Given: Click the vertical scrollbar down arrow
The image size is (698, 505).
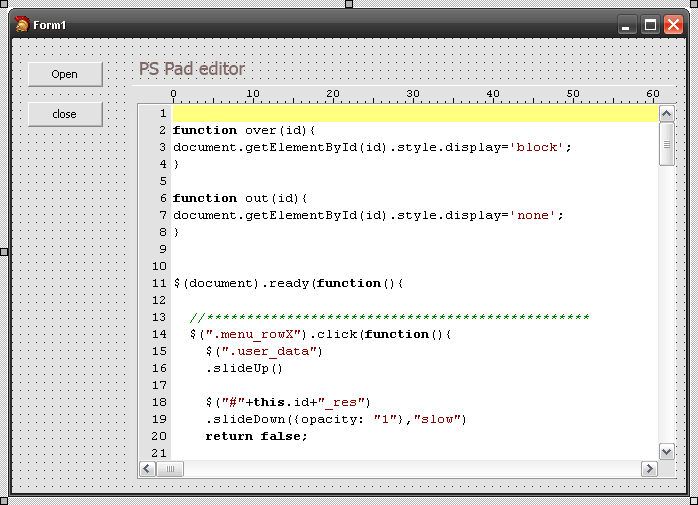Looking at the screenshot, I should 667,451.
